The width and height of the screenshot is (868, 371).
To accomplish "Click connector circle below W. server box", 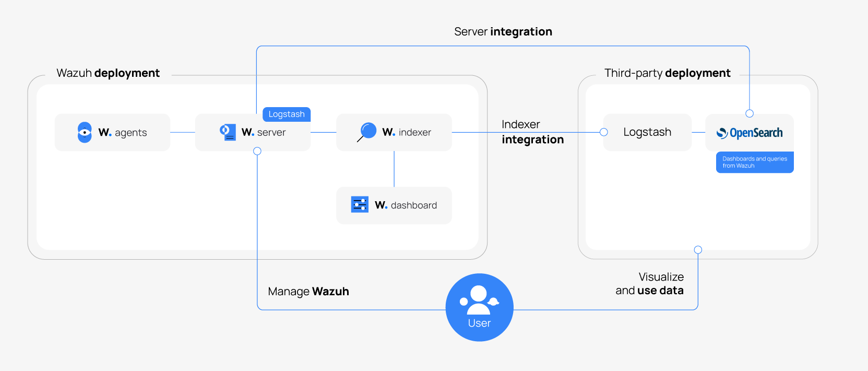I will coord(257,151).
